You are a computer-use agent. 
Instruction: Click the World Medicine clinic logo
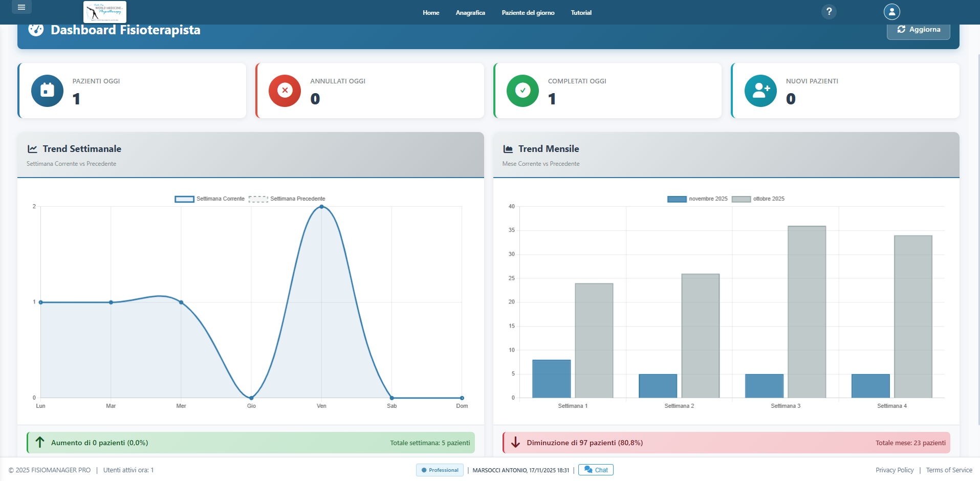click(x=104, y=12)
